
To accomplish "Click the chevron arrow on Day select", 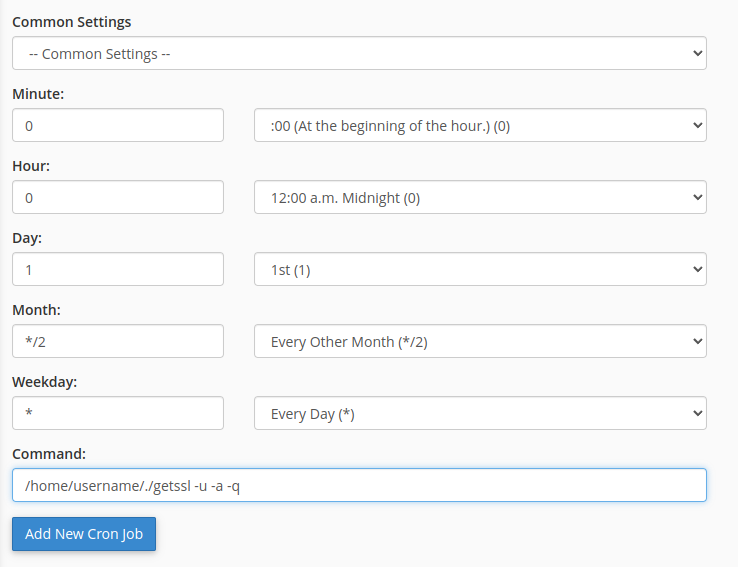I will click(x=698, y=269).
